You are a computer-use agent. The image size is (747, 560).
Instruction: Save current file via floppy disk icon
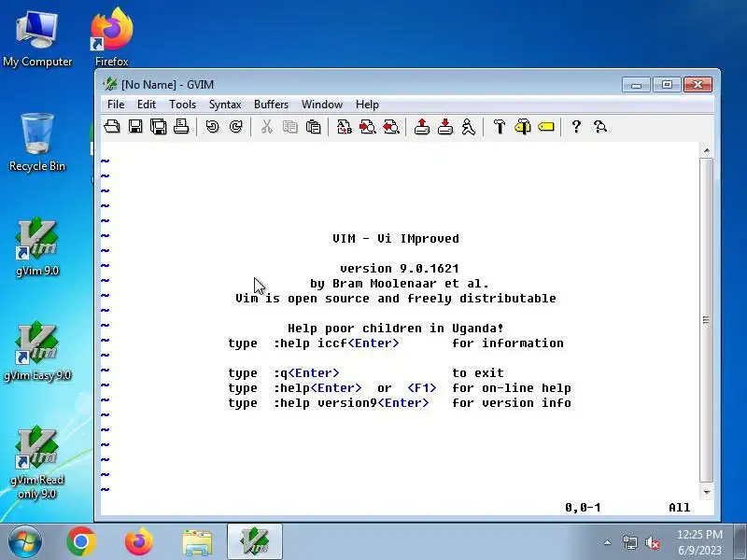coord(135,127)
